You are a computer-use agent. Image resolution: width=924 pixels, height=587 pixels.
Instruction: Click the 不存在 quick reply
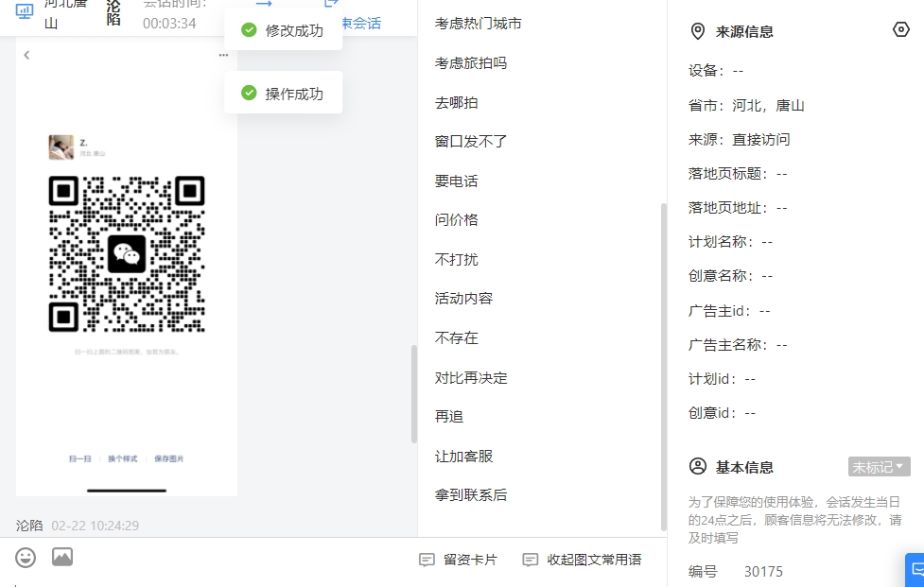[x=456, y=338]
